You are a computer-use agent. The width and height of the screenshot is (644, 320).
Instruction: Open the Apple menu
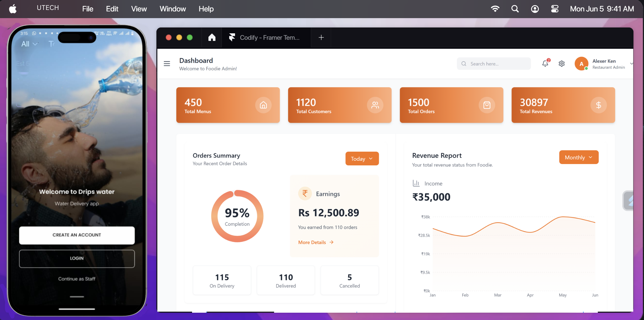pos(13,9)
